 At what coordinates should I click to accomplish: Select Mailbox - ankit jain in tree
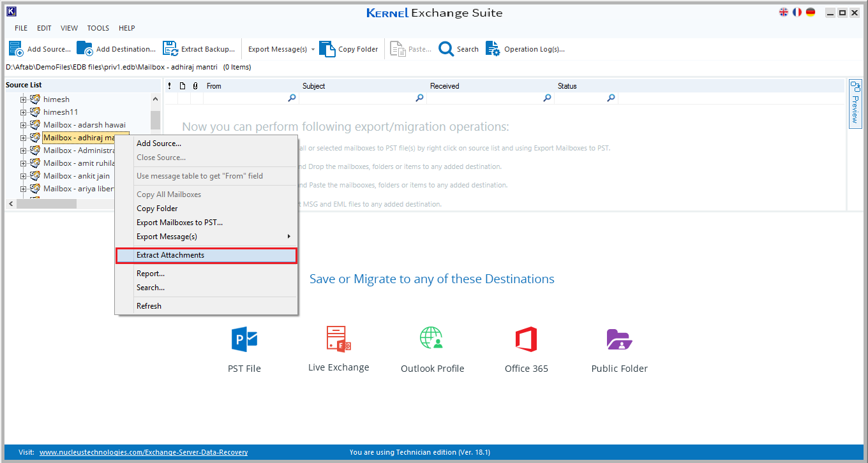tap(77, 176)
